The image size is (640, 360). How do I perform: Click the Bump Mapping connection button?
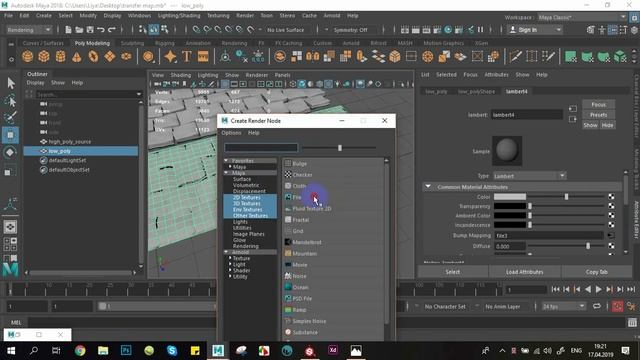tap(611, 236)
